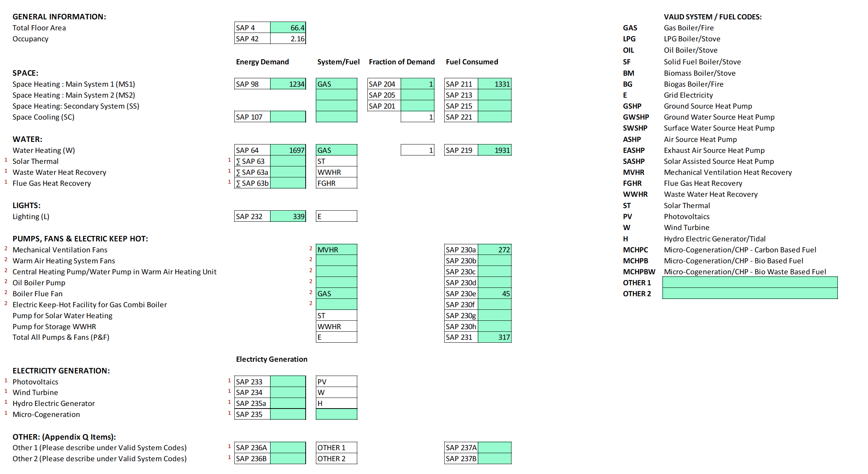Select the Micro-Cogeneration system/fuel cell
868x474 pixels.
pyautogui.click(x=336, y=414)
